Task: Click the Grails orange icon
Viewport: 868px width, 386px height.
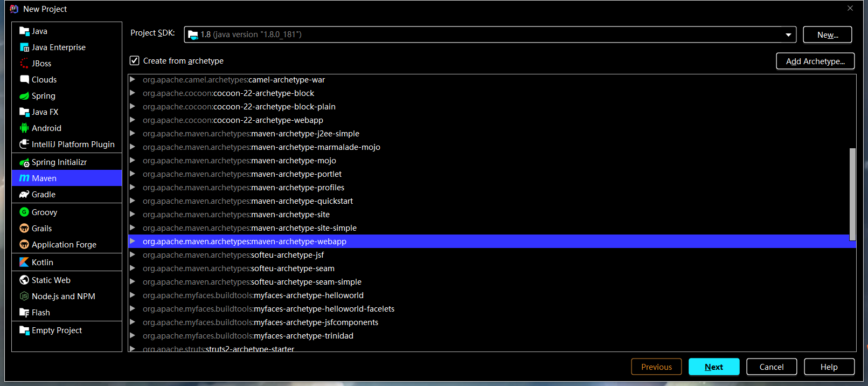Action: click(24, 229)
